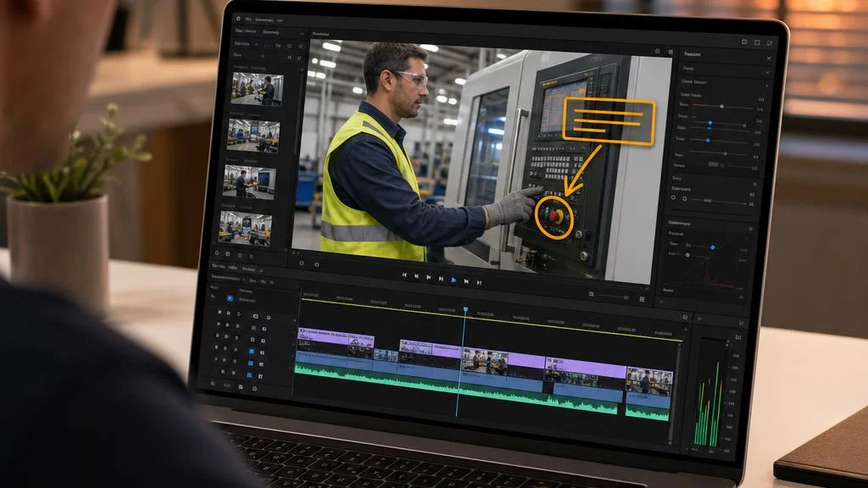Select the preview monitor's tab label

[x=320, y=34]
